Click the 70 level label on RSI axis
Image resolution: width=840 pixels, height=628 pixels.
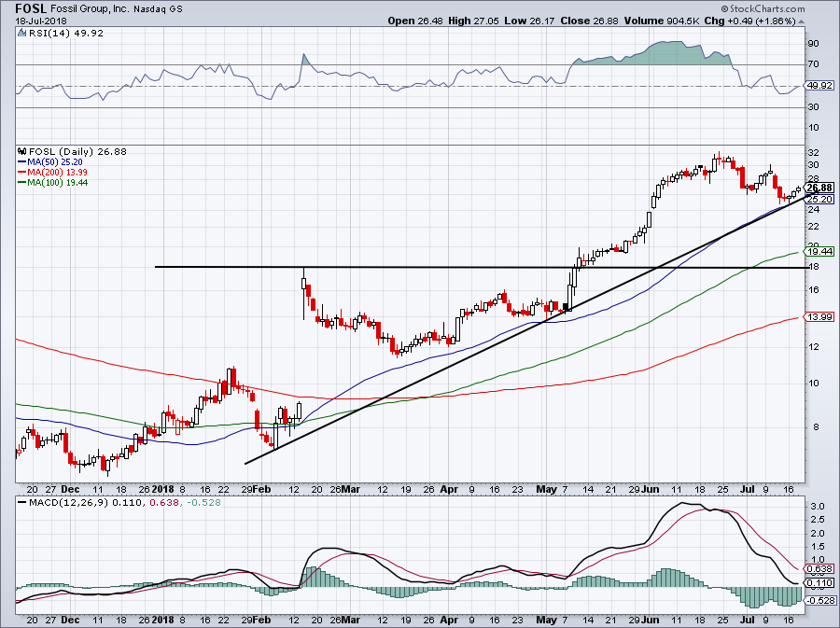click(813, 64)
